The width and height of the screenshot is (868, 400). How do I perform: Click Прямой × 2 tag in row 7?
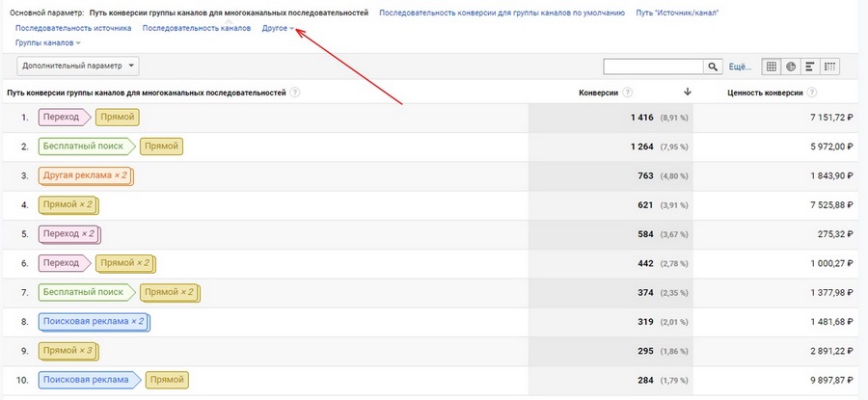tap(170, 293)
